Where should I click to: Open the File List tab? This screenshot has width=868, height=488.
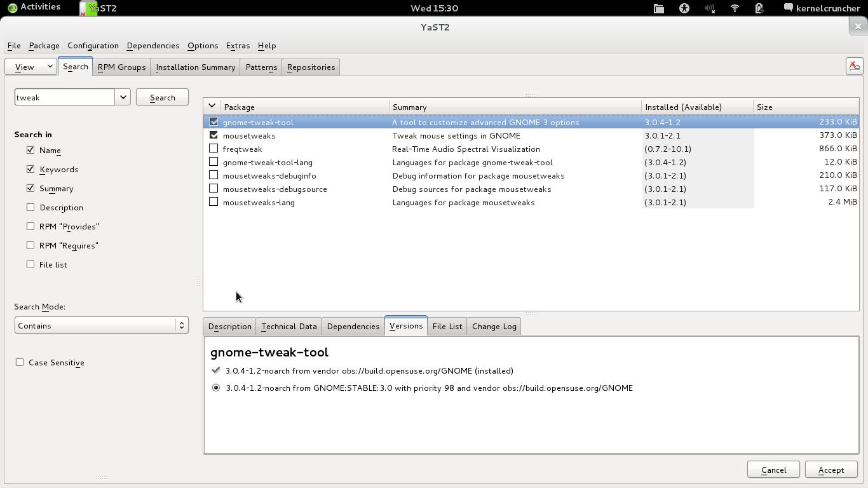447,326
